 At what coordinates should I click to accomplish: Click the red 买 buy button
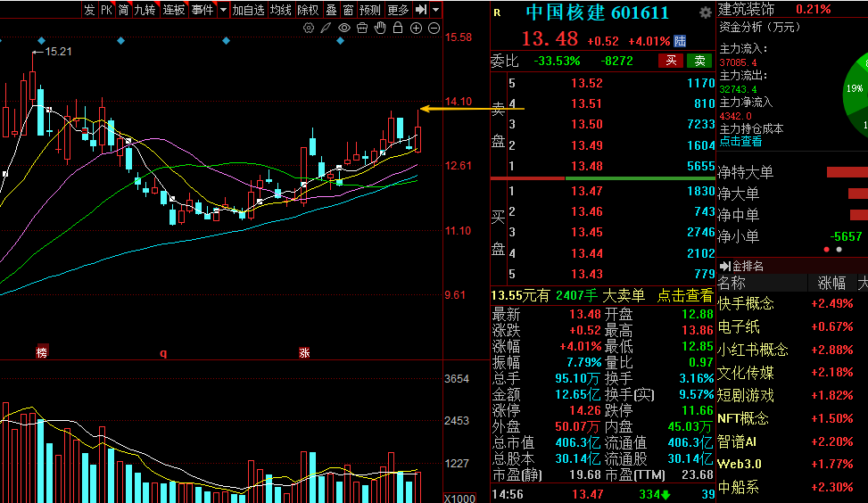tap(671, 61)
